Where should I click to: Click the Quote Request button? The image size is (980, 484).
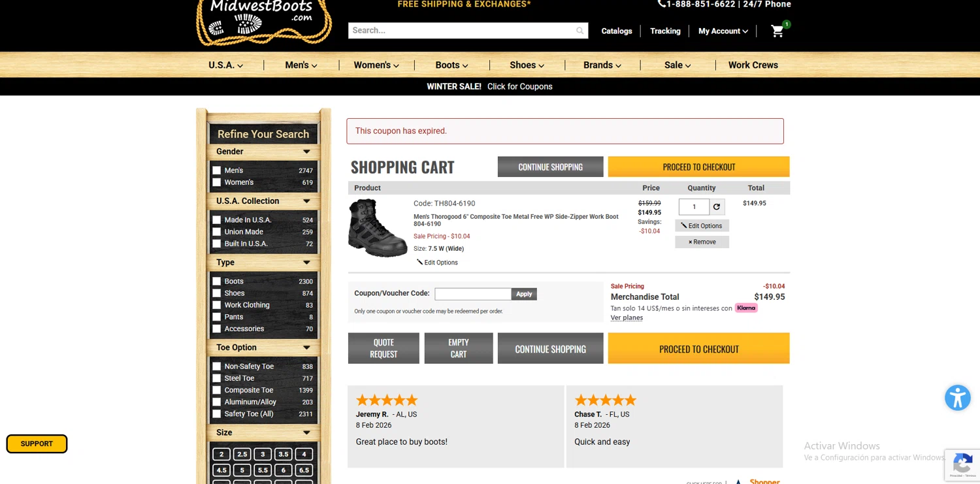click(384, 348)
